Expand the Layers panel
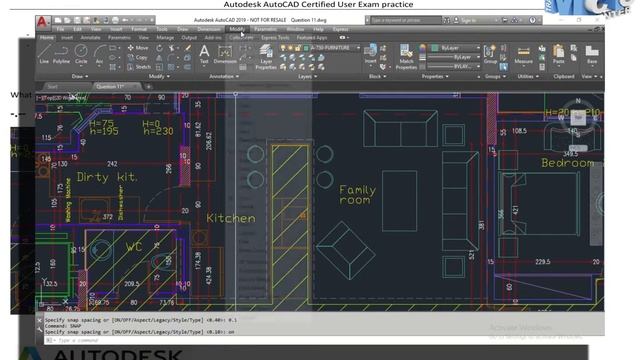This screenshot has width=640, height=360. click(x=307, y=76)
